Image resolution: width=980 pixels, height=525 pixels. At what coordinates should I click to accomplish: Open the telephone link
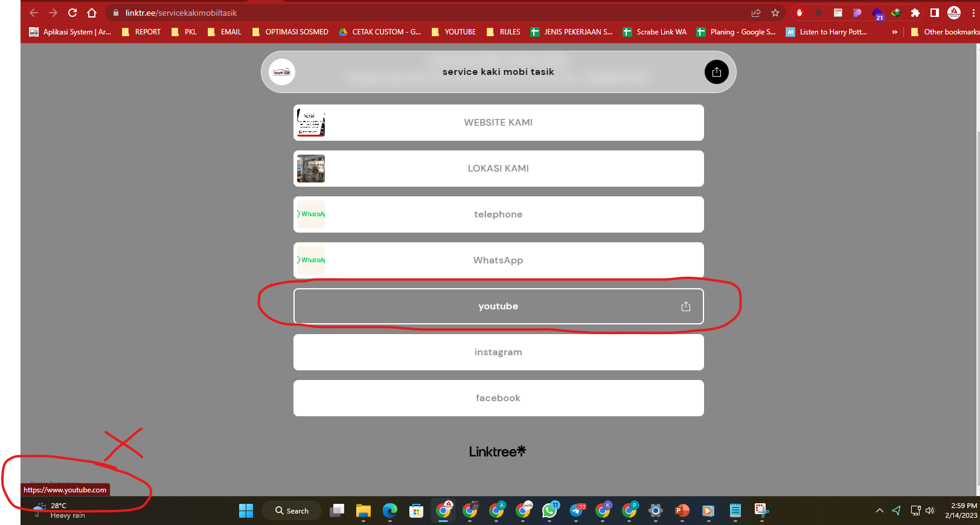499,214
